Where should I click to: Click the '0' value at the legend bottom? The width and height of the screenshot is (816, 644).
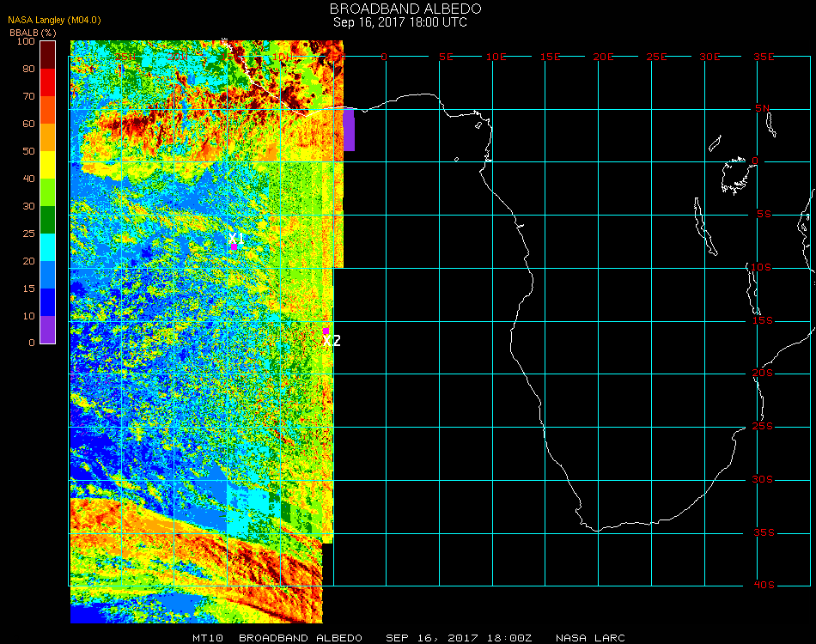[32, 343]
